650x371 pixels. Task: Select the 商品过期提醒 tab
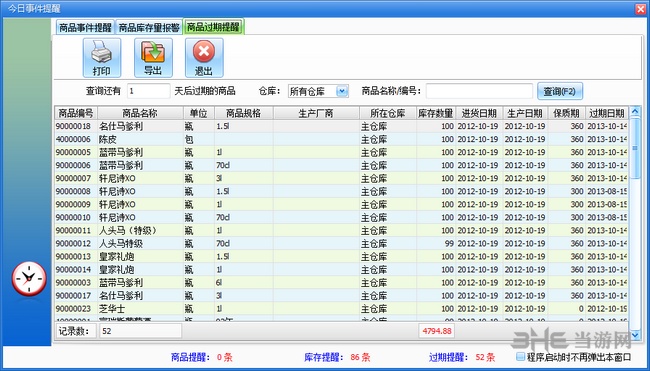213,27
